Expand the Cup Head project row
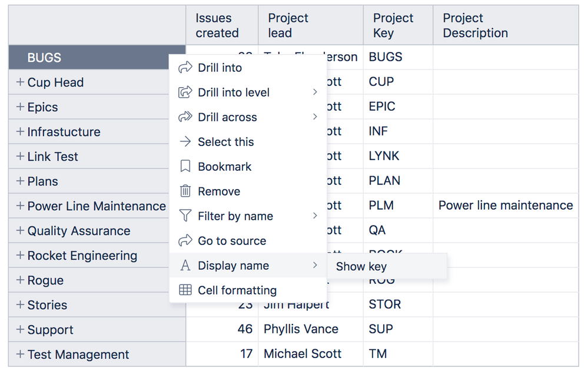The width and height of the screenshot is (588, 374). click(x=20, y=82)
